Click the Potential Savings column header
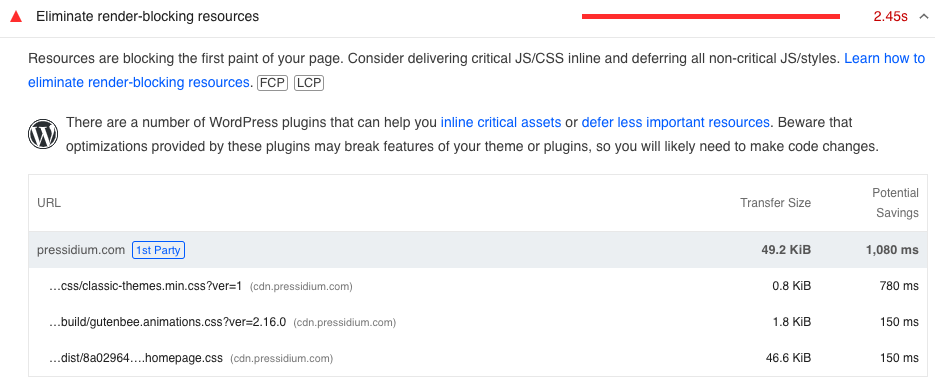The height and width of the screenshot is (382, 935). (x=895, y=203)
